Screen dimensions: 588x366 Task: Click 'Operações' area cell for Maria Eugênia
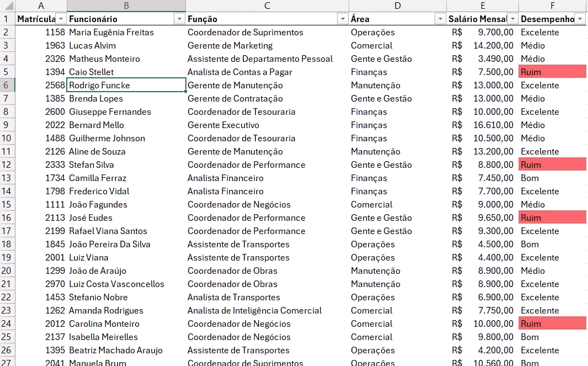(398, 32)
